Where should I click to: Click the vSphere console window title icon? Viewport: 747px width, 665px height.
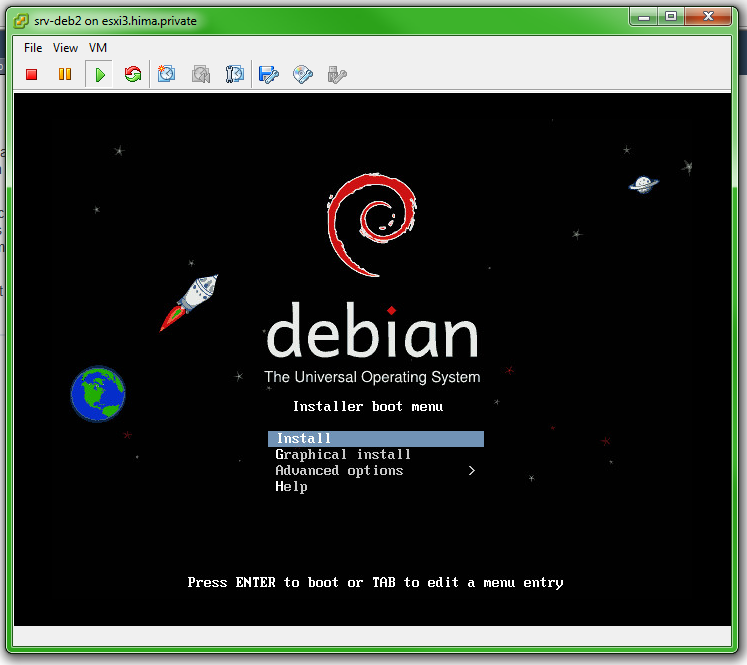(x=21, y=21)
